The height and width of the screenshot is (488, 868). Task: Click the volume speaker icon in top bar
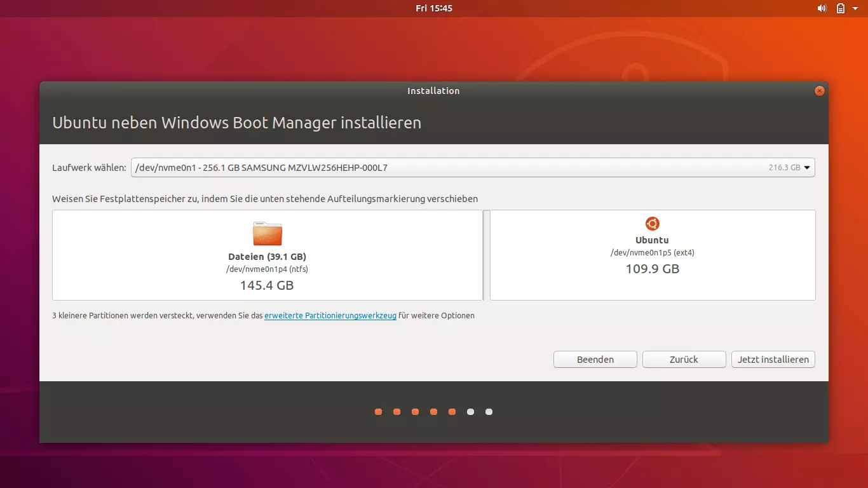822,8
